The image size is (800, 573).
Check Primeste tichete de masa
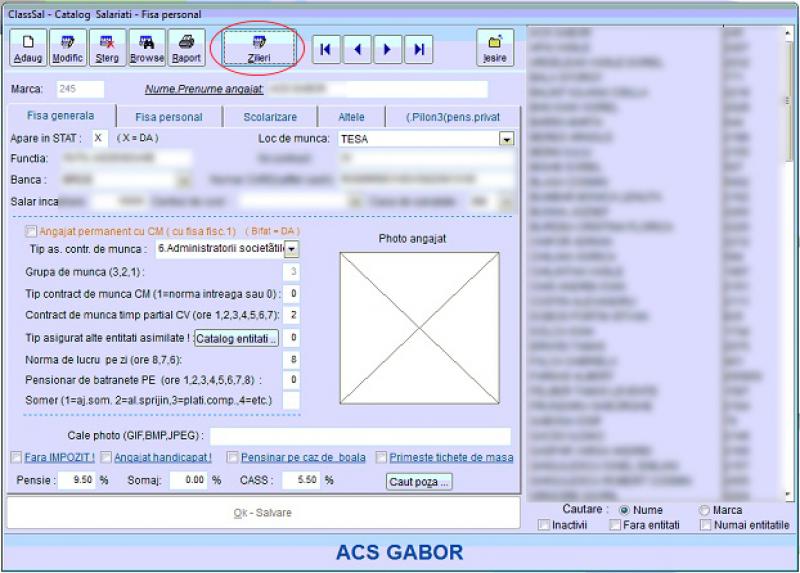click(x=383, y=458)
